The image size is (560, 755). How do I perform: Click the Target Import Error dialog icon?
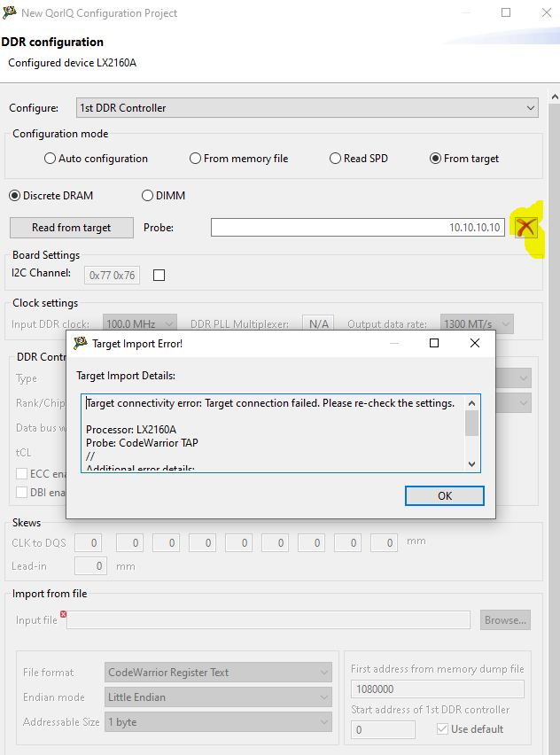click(81, 343)
